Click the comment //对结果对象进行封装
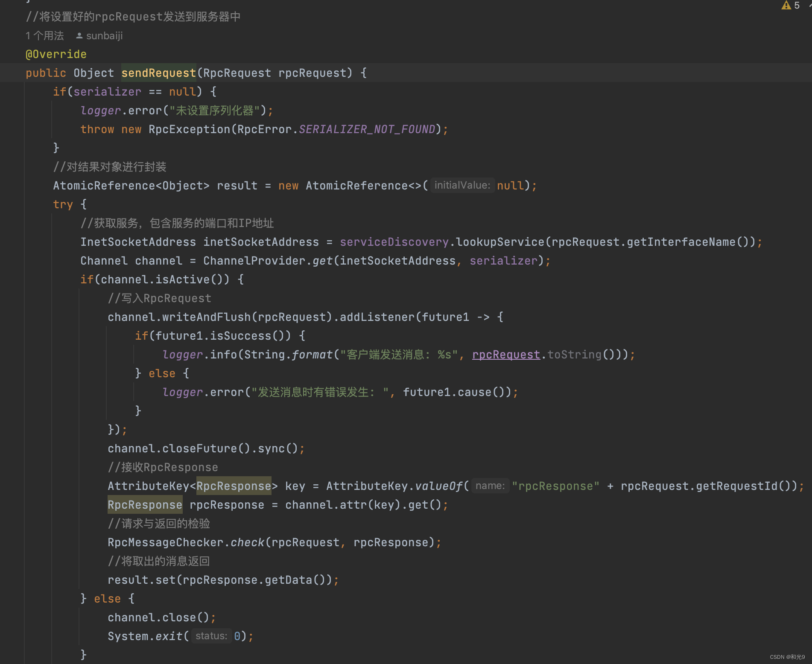812x664 pixels. (x=110, y=167)
